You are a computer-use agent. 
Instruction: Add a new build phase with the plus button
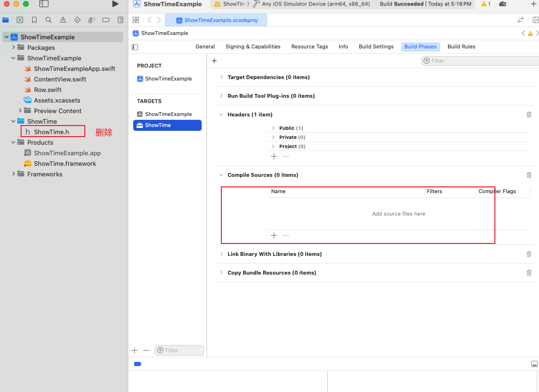(214, 61)
